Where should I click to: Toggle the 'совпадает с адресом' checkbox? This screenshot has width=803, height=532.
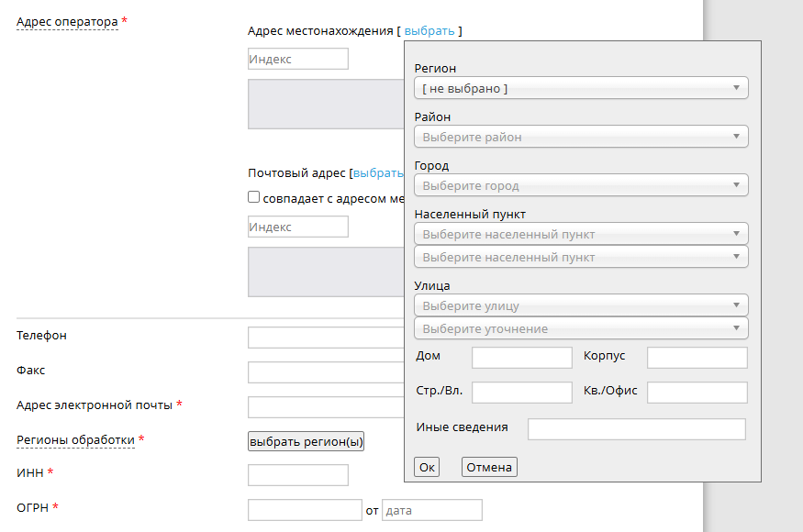point(254,197)
